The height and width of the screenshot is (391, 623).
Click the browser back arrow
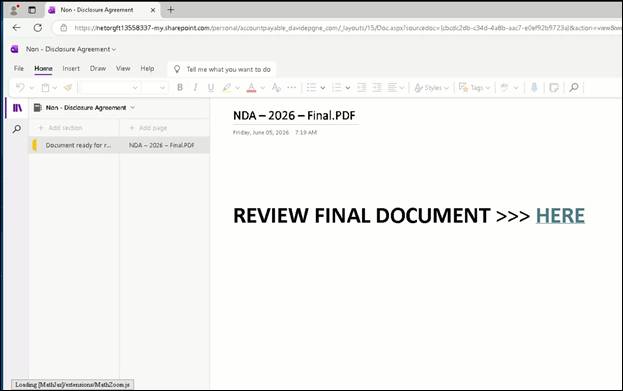coord(16,27)
